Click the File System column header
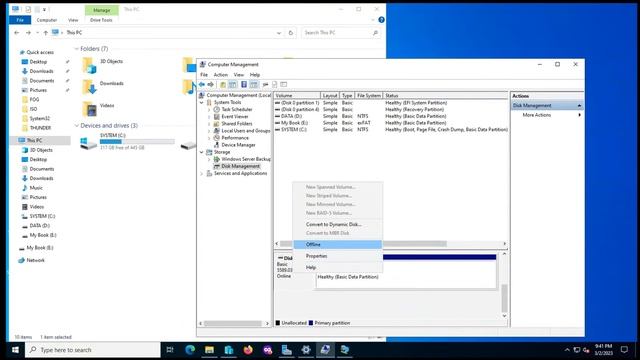 point(369,96)
